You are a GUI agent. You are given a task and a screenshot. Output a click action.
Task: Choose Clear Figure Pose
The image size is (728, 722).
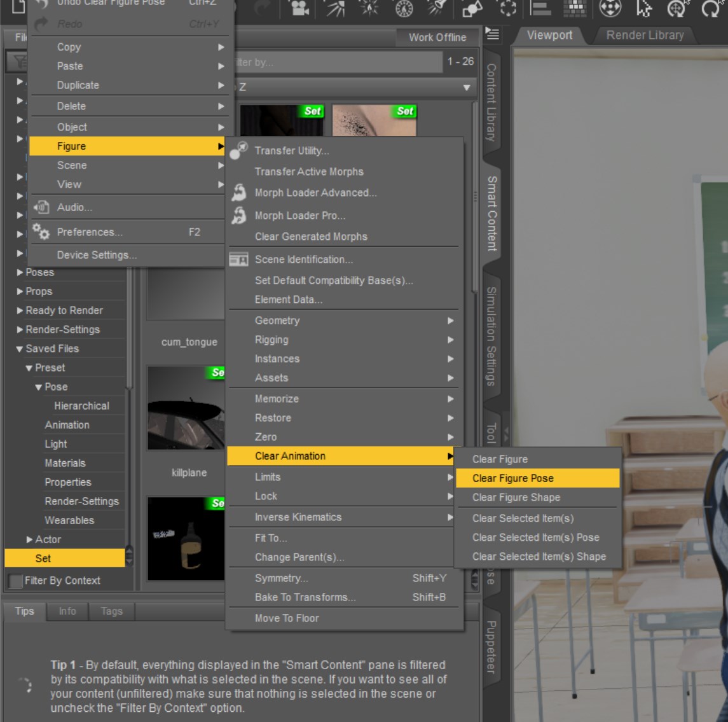538,478
